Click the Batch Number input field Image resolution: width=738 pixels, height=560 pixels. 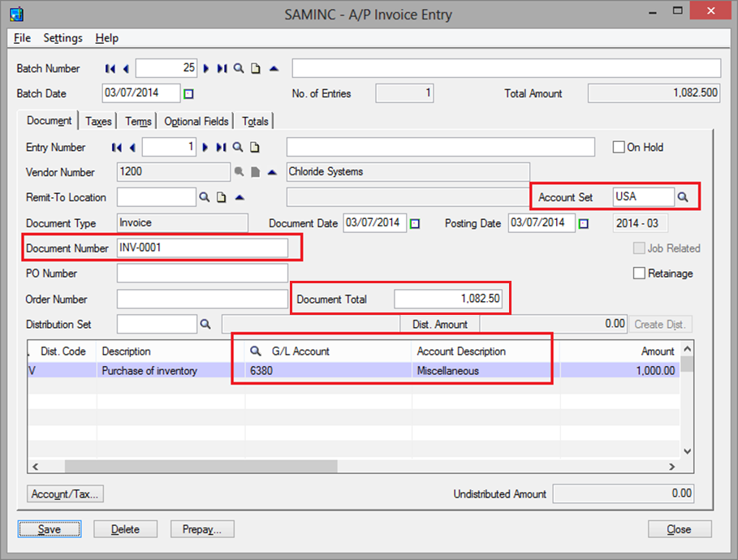(166, 68)
